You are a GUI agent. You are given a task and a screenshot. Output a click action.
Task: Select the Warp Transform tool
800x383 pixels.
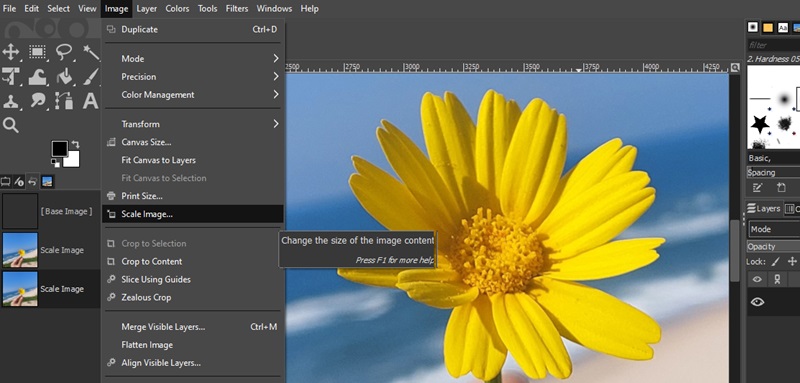point(37,76)
